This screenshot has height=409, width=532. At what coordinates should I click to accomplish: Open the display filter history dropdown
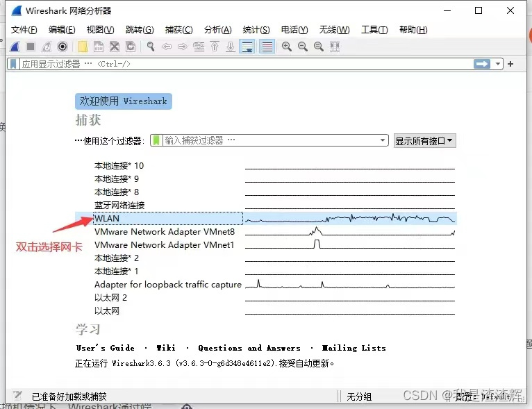pyautogui.click(x=498, y=64)
